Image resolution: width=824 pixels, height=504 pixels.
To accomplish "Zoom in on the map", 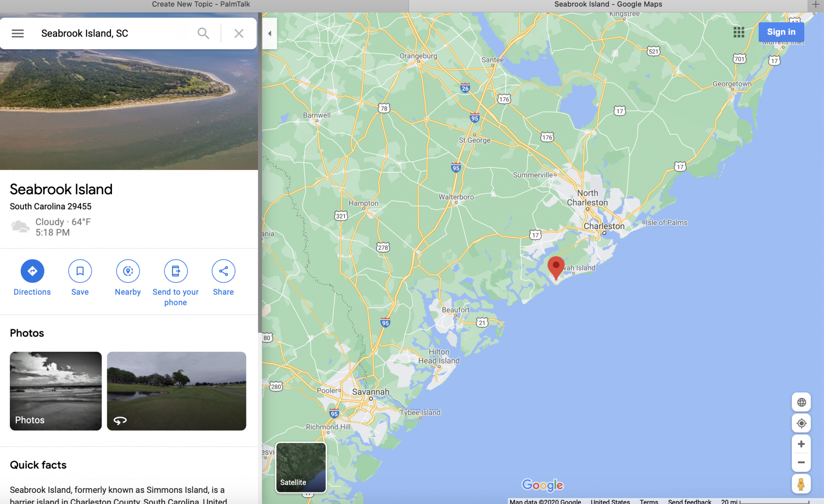I will (x=801, y=444).
